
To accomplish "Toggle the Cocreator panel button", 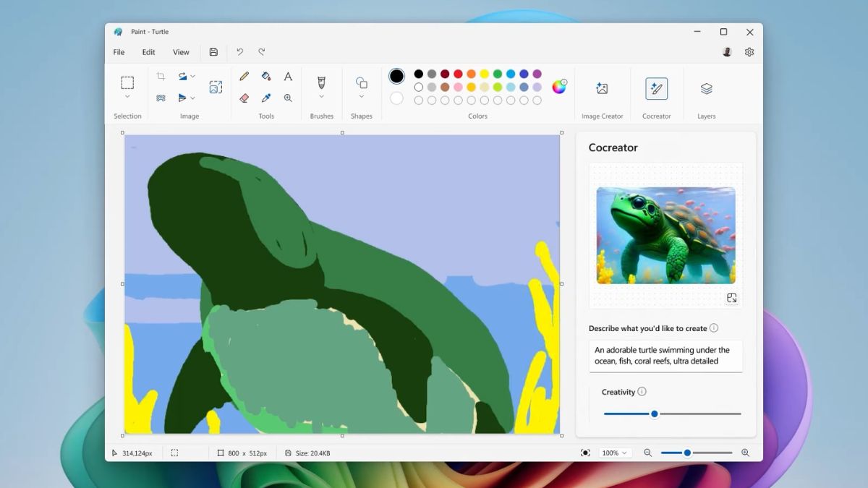I will point(656,88).
